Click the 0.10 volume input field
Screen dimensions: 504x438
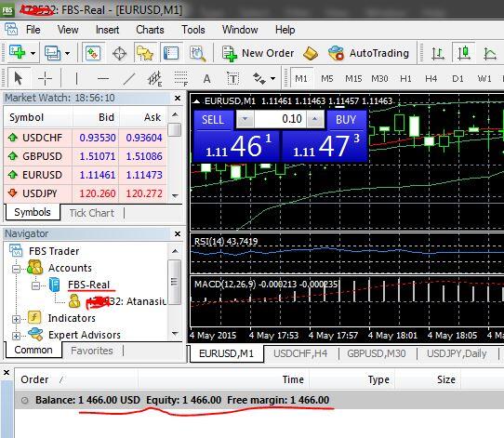click(280, 119)
